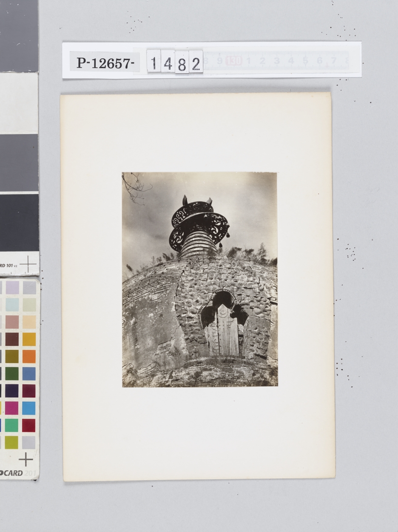
Task: Select the dark navy-purple color swatch
Action: [12, 391]
